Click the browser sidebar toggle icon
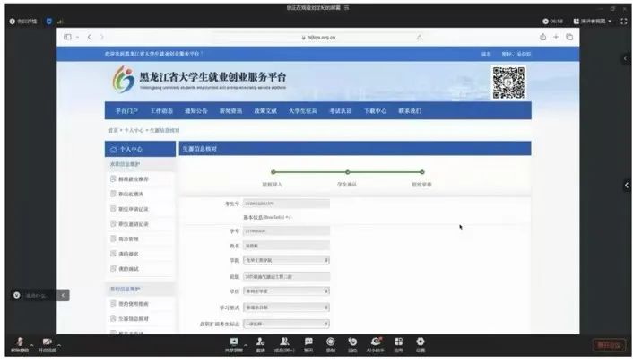The image size is (633, 364). [x=68, y=37]
